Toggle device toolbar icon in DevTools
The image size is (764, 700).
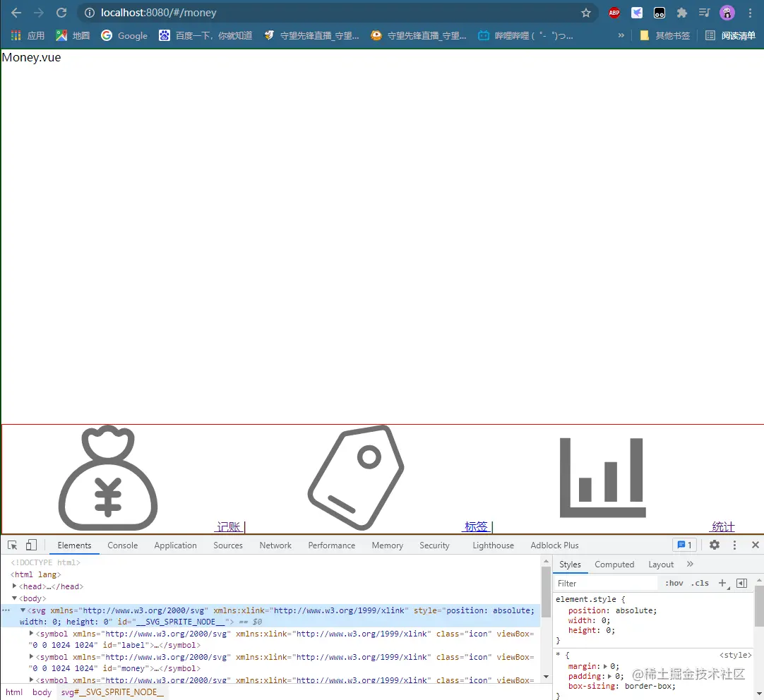coord(31,545)
